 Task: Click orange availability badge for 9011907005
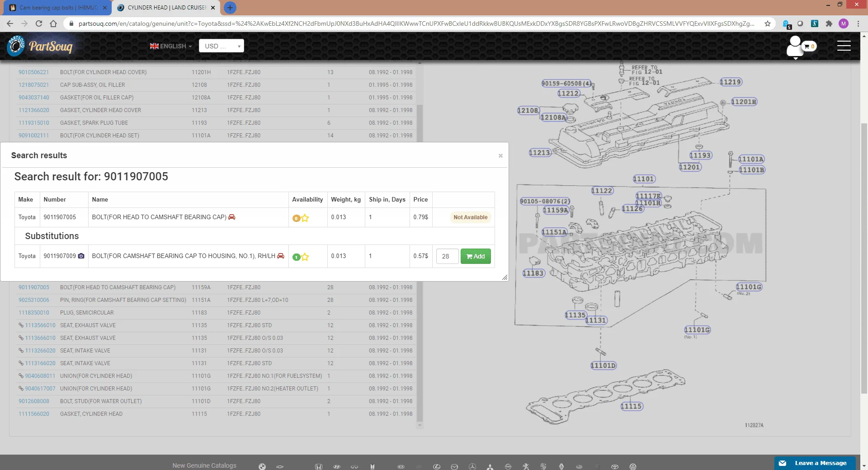[297, 218]
